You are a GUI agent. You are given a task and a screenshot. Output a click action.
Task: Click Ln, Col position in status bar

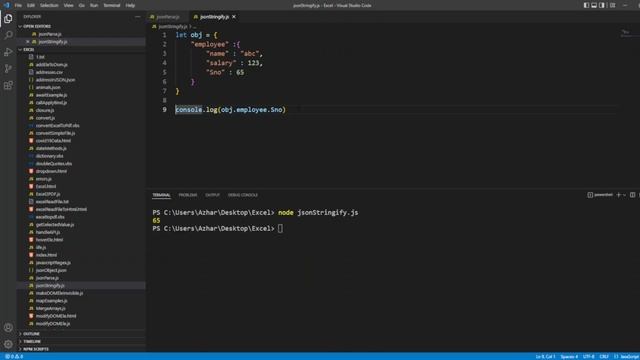point(545,356)
